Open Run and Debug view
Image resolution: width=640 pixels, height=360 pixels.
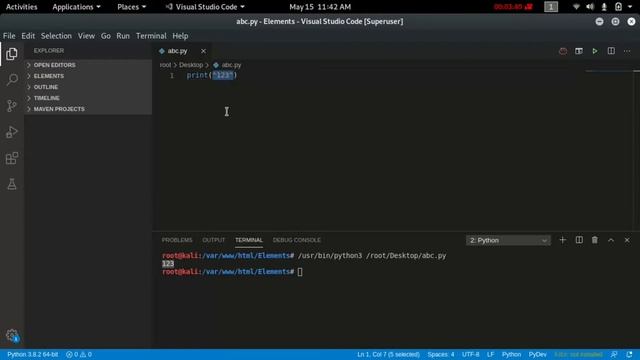(x=12, y=132)
